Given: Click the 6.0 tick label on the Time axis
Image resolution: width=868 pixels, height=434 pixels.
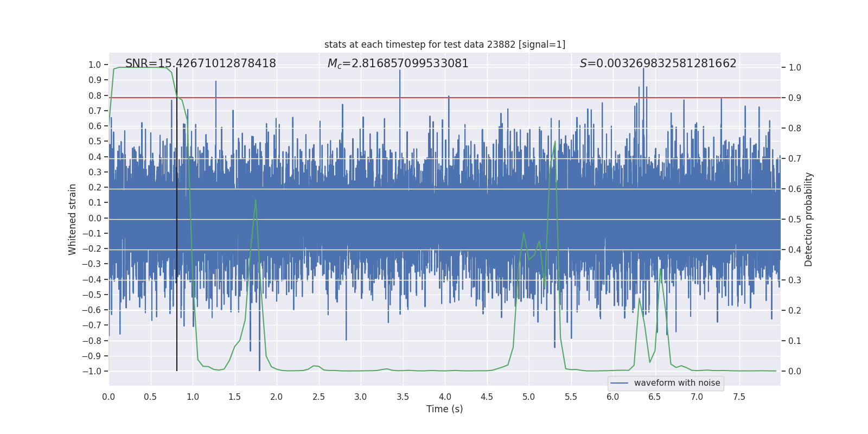Looking at the screenshot, I should click(613, 397).
